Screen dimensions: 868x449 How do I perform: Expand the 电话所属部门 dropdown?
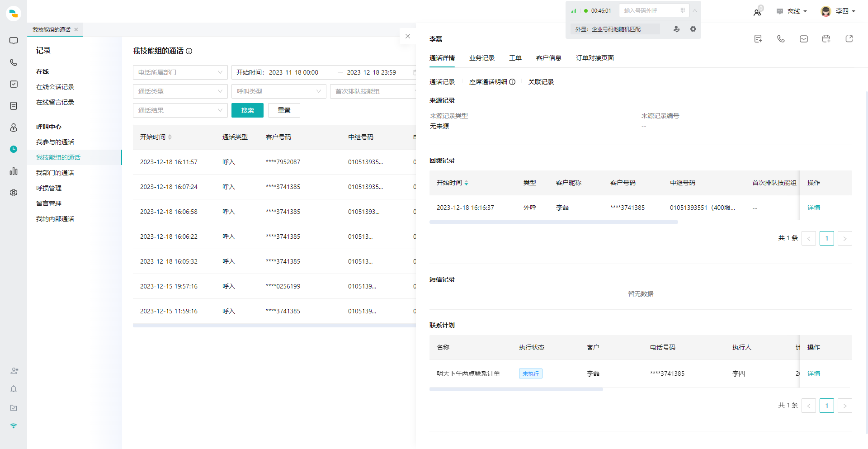[x=180, y=72]
